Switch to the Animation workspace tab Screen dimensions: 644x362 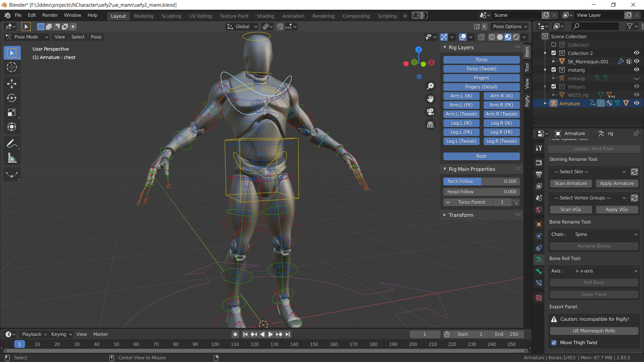click(x=293, y=16)
